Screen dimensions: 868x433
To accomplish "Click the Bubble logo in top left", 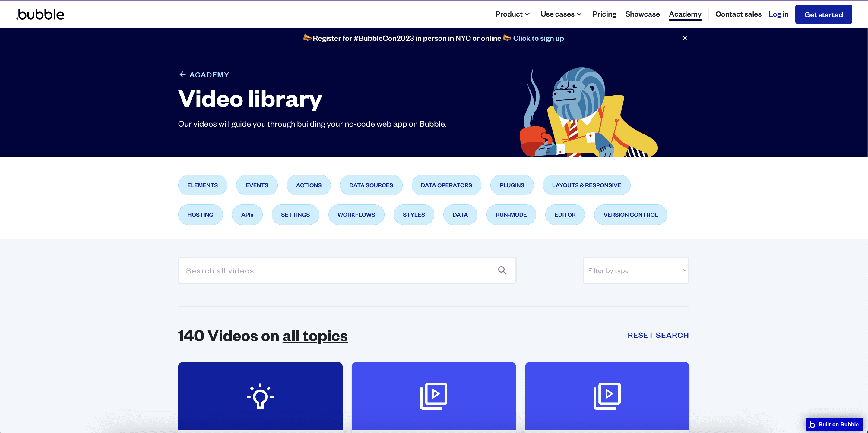I will click(40, 14).
